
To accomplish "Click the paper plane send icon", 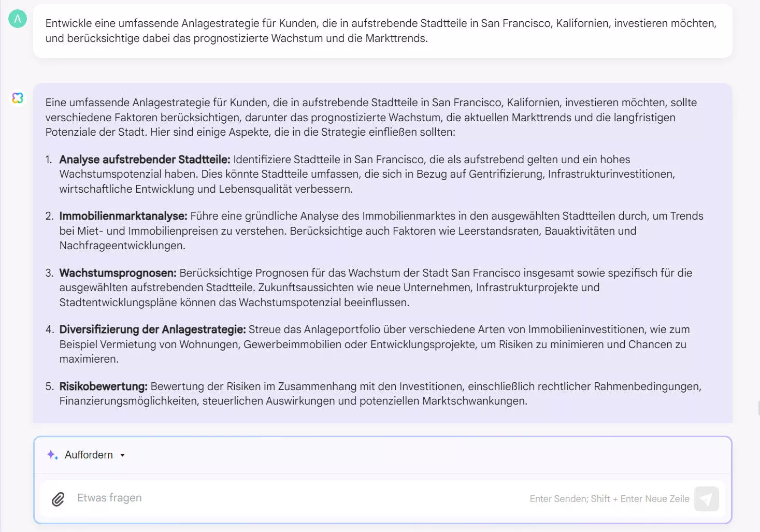I will click(707, 498).
